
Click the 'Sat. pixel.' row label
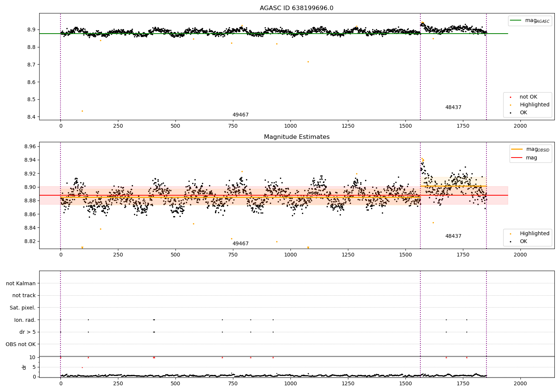(23, 308)
